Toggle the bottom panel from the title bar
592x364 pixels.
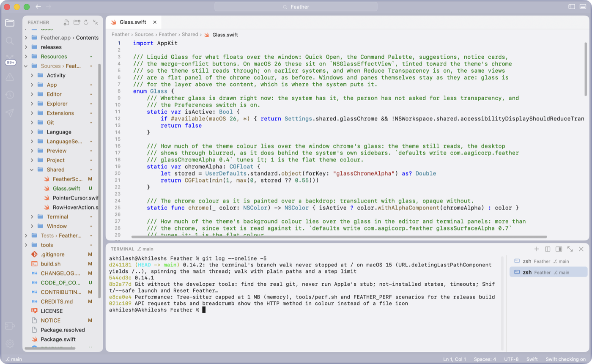tap(583, 7)
